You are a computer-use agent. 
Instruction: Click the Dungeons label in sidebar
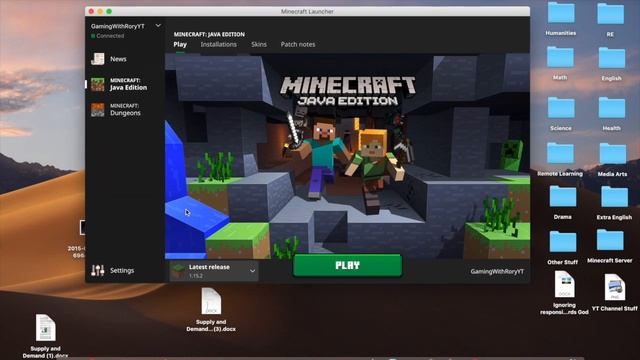tap(125, 113)
